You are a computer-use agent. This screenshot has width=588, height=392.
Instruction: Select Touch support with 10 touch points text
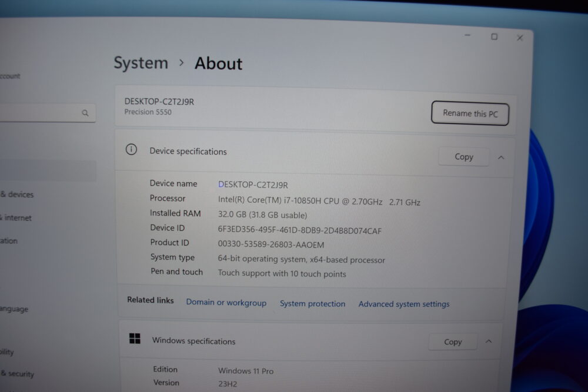click(x=282, y=273)
